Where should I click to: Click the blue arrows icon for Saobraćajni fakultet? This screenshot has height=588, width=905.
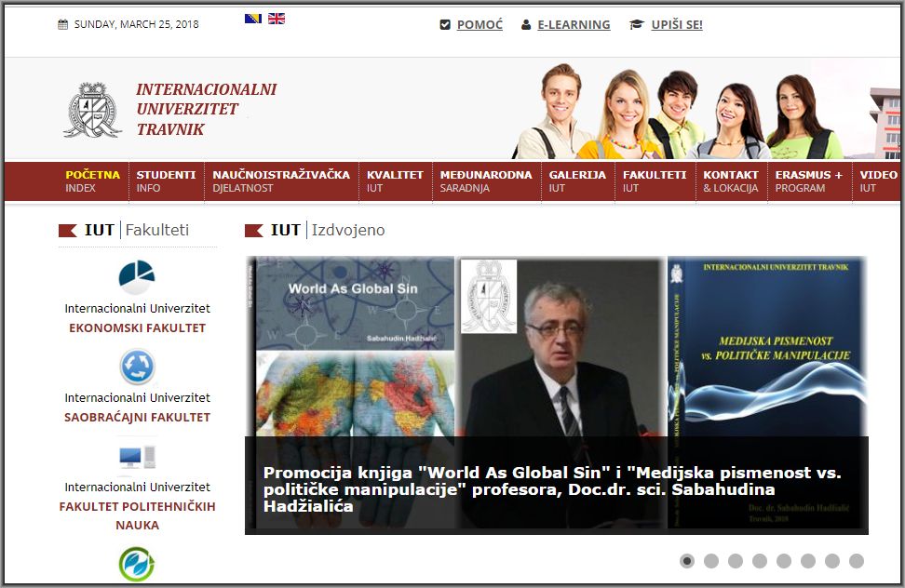point(138,367)
